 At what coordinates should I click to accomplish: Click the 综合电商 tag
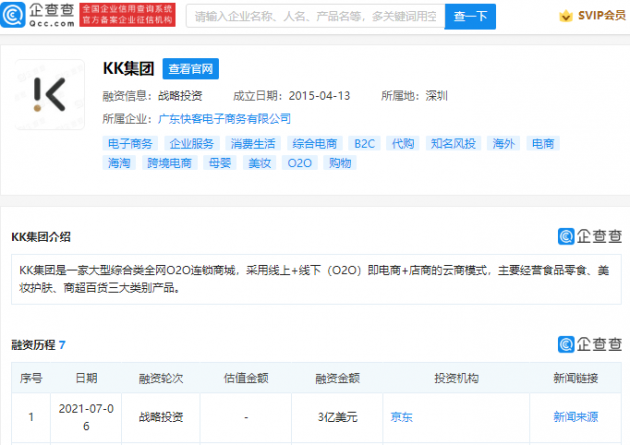tap(315, 144)
